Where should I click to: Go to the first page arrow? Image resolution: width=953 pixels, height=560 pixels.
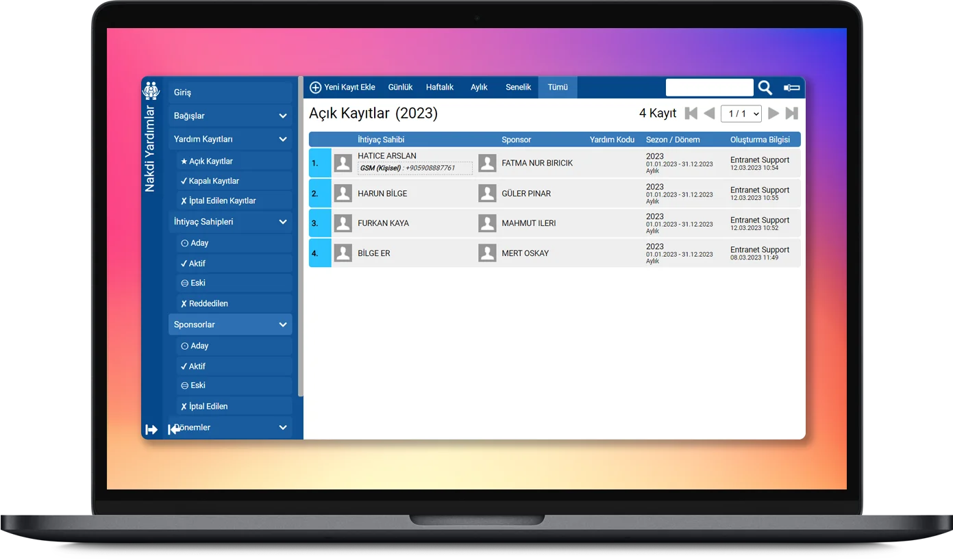tap(691, 114)
